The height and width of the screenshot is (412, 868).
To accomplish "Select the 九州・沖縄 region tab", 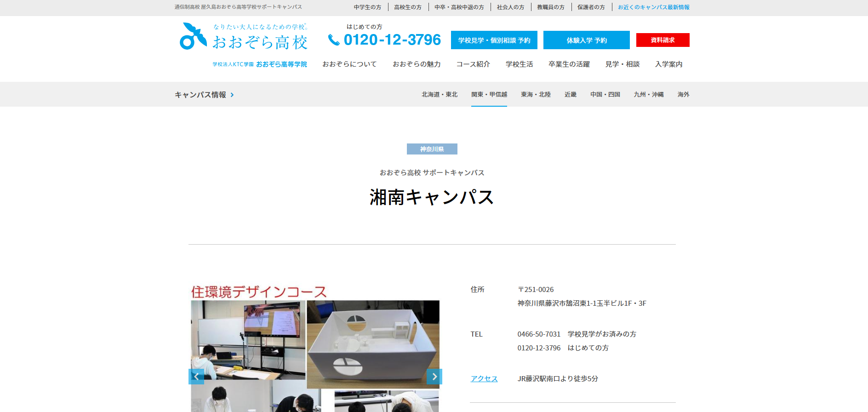I will click(x=648, y=95).
